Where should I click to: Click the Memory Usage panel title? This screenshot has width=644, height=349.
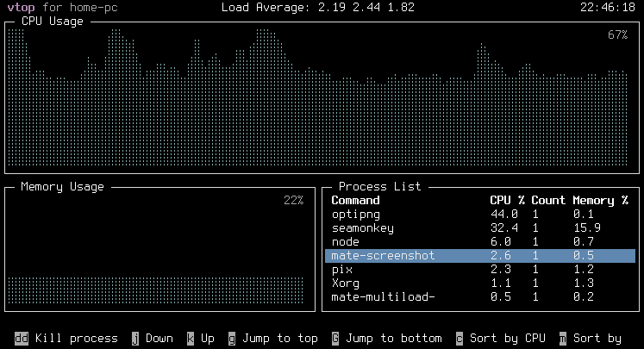tap(62, 187)
